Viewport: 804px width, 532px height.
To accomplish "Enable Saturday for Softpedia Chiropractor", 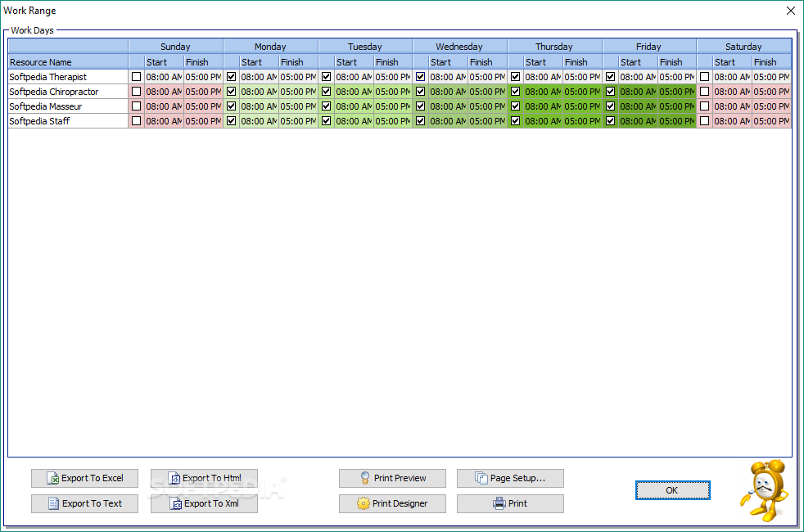I will [705, 92].
